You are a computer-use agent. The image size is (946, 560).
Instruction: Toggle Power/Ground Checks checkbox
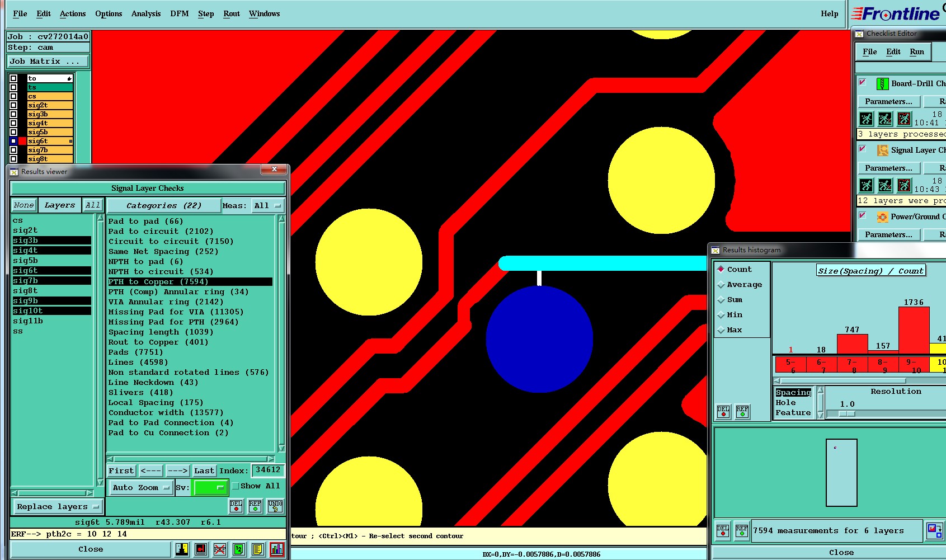coord(863,215)
